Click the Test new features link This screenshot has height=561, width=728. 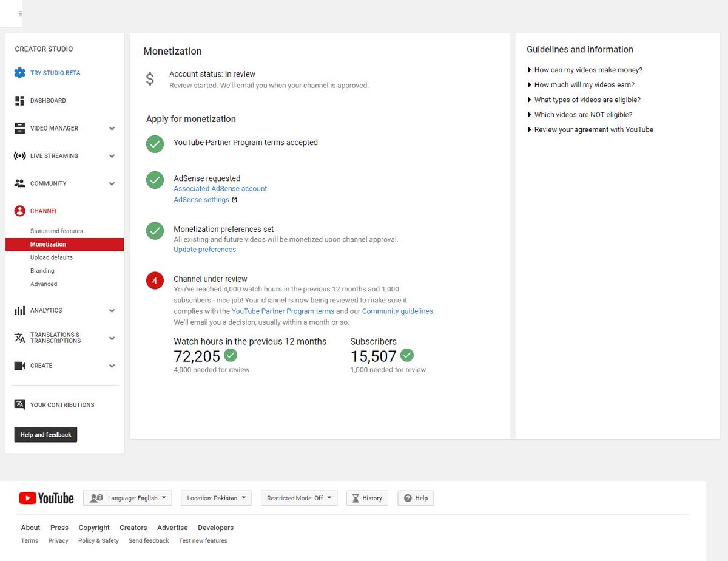tap(203, 540)
